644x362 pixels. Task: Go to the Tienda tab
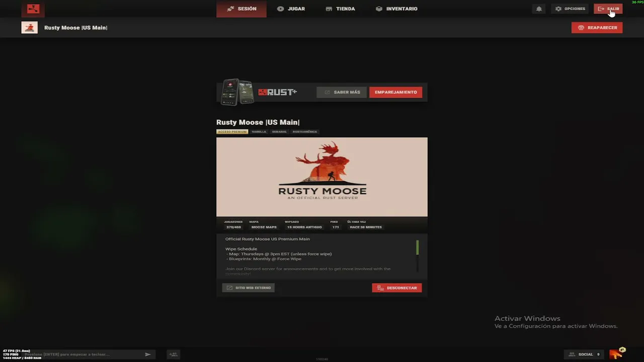coord(340,9)
